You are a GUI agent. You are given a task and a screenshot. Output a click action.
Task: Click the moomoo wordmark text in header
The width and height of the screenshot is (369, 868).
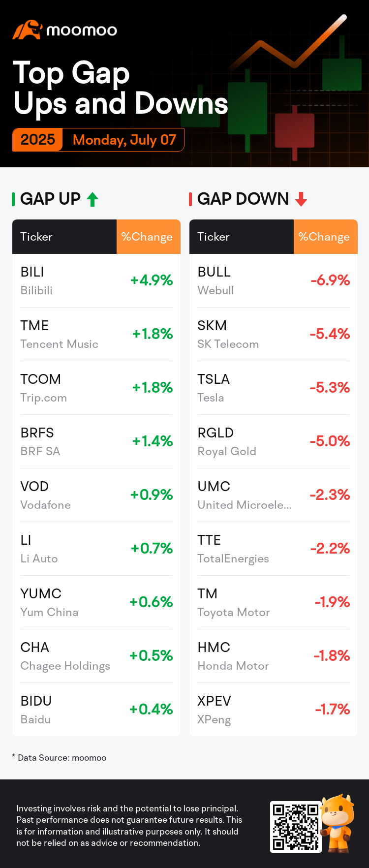click(82, 31)
